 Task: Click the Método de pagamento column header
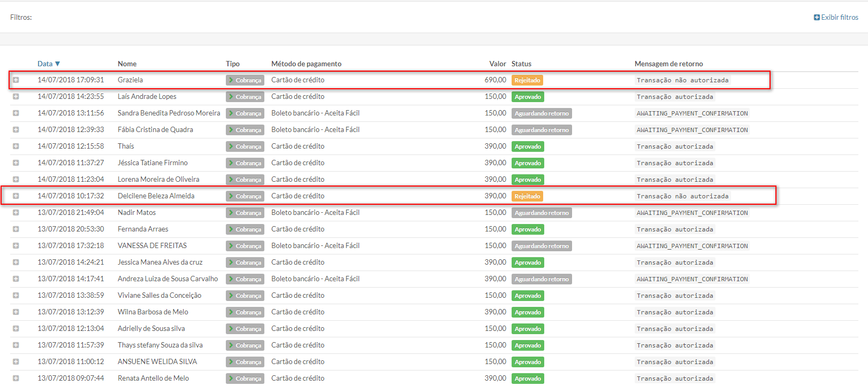[306, 64]
